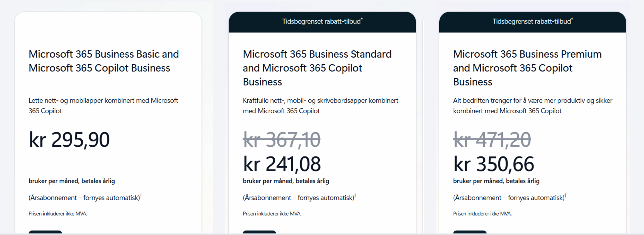Click the Microsoft 365 Business Premium plan title
Screen dimensions: 644x235
527,68
